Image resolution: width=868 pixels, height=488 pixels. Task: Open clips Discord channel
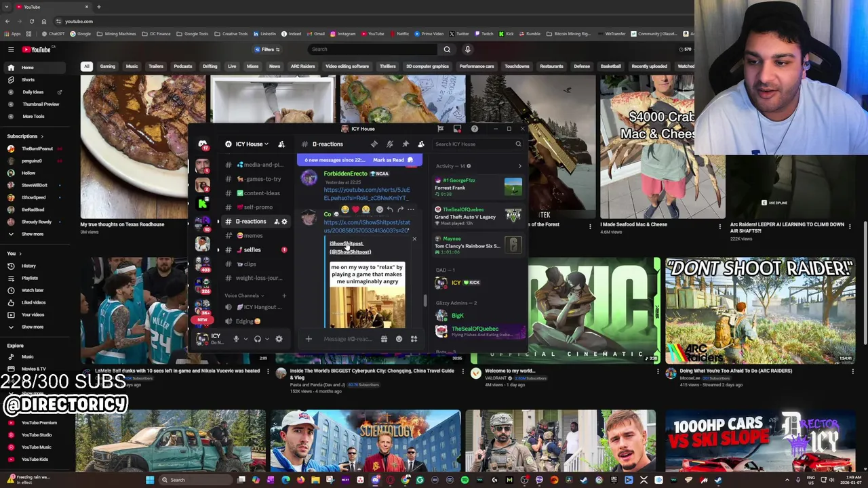255,264
